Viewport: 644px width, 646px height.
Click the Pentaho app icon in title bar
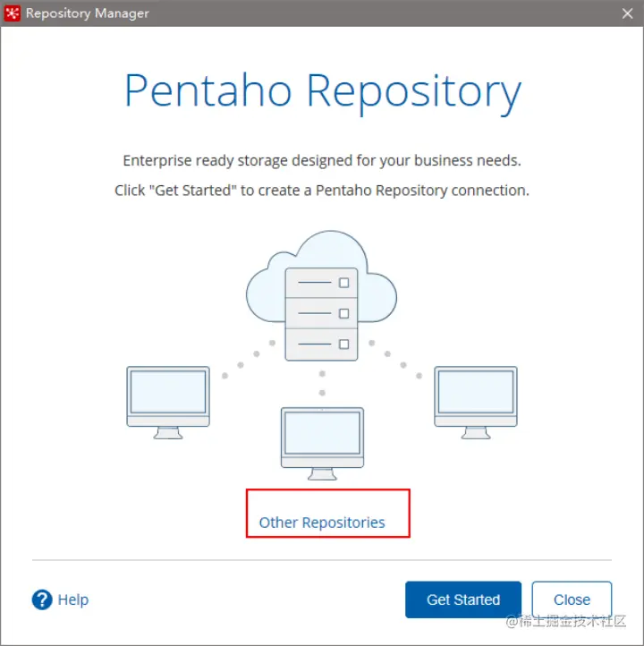tap(13, 13)
